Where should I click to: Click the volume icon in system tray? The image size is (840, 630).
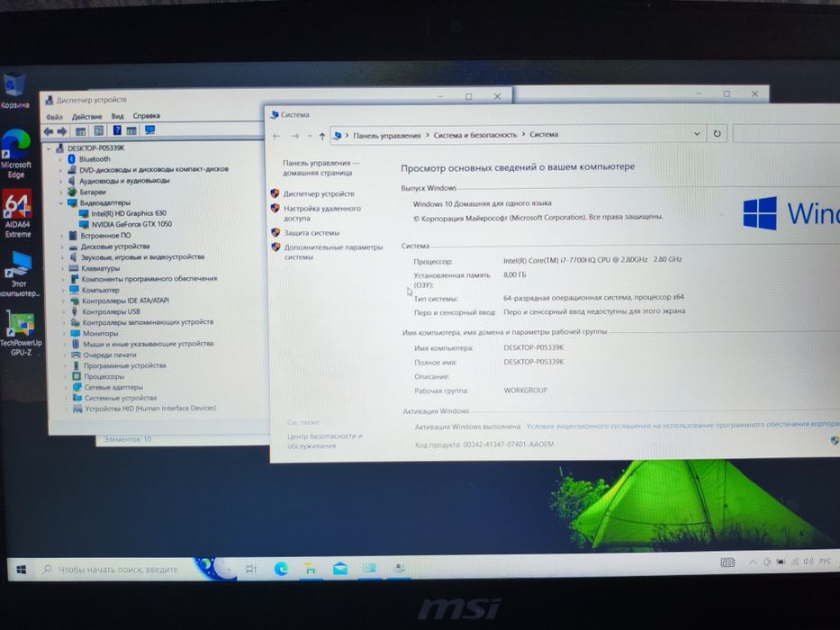tap(808, 562)
